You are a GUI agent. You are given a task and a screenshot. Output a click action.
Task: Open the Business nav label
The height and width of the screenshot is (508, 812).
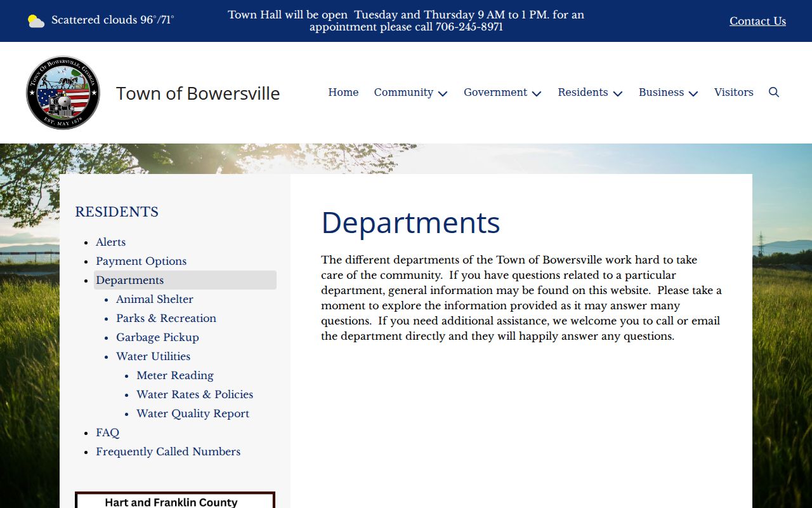[661, 92]
